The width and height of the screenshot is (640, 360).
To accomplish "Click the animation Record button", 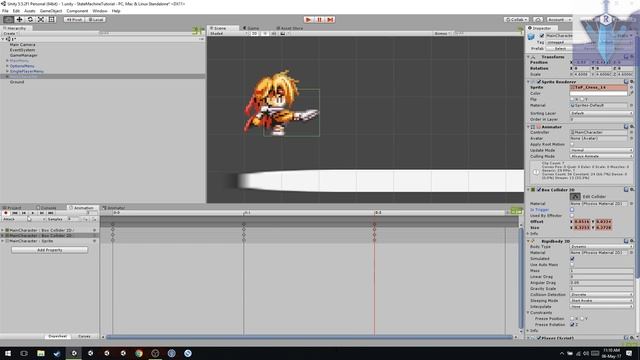I will coord(6,213).
